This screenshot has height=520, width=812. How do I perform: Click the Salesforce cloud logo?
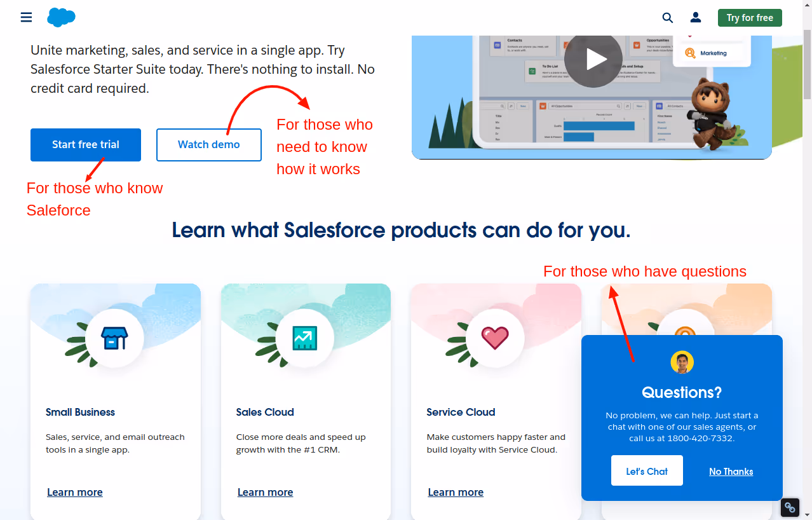pyautogui.click(x=62, y=17)
